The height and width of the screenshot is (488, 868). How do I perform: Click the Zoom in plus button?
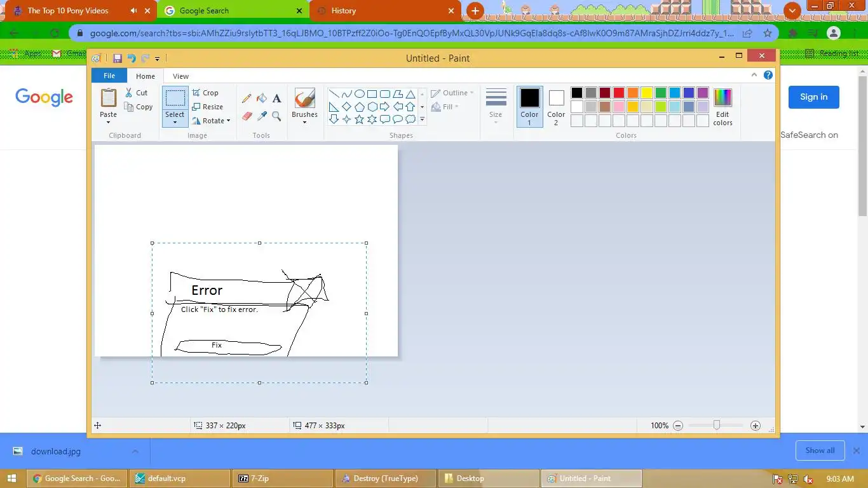(755, 426)
